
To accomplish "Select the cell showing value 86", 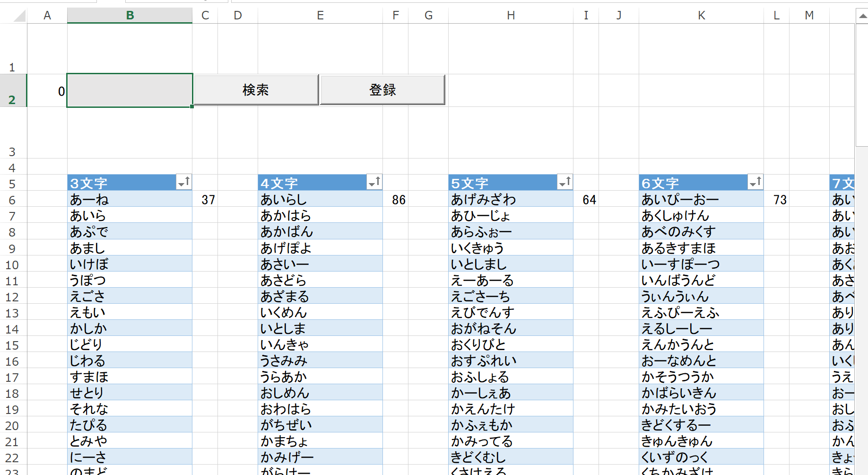I will point(395,199).
